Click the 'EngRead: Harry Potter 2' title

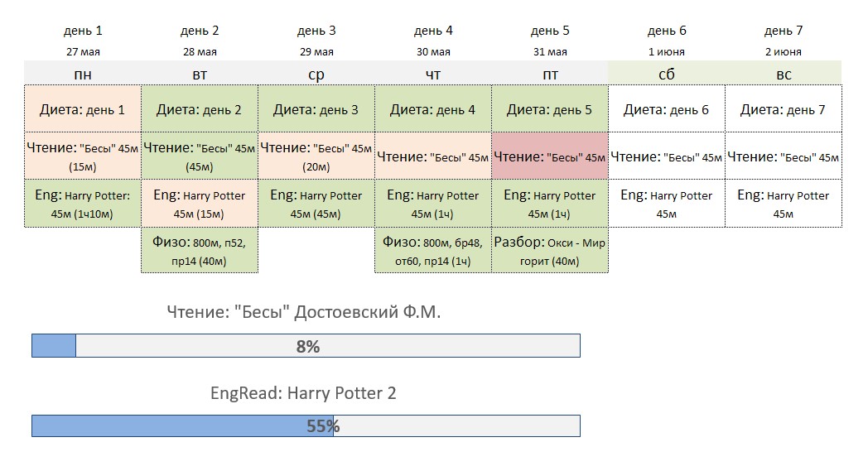(x=303, y=393)
